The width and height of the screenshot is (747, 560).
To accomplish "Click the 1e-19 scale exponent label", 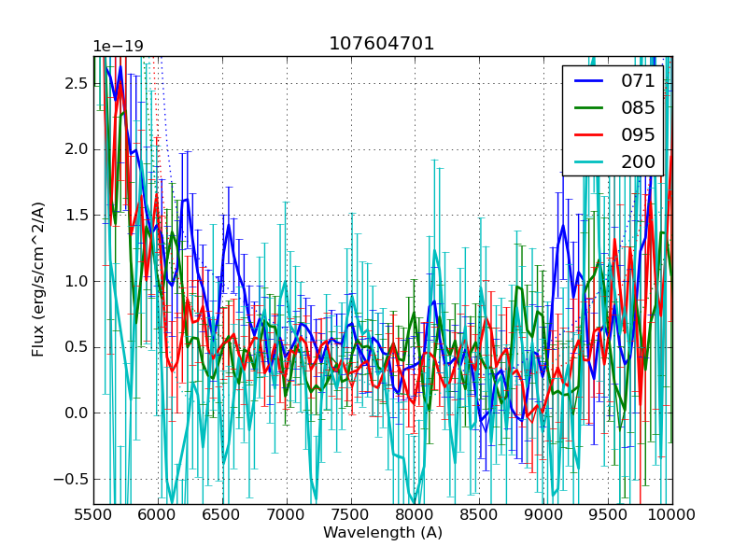I will tap(120, 47).
